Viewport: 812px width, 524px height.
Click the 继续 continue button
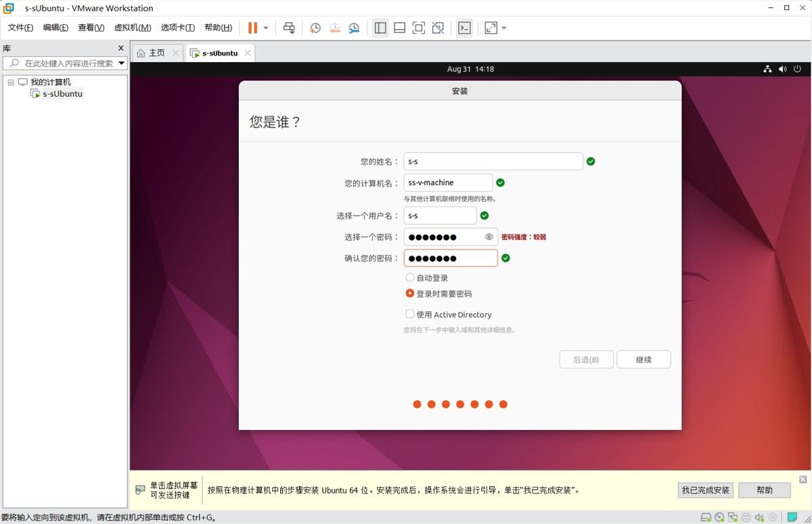point(644,360)
